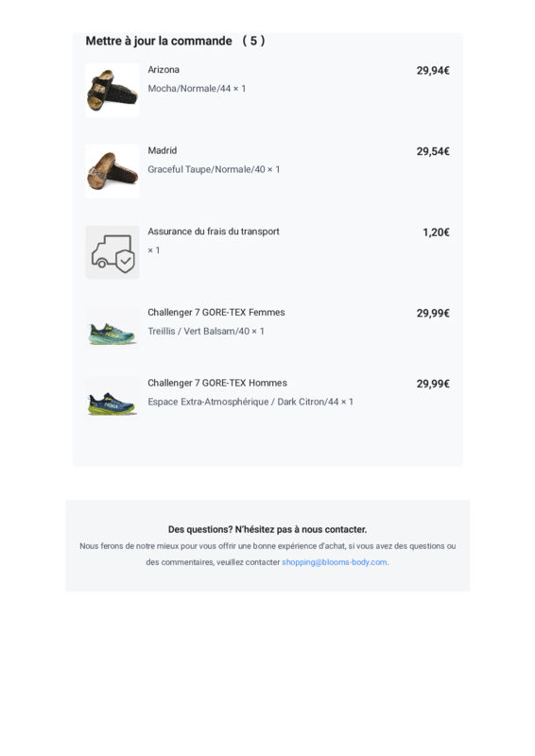Click the 29,54€ price of Madrid
Screen dimensions: 535x756
(x=433, y=151)
